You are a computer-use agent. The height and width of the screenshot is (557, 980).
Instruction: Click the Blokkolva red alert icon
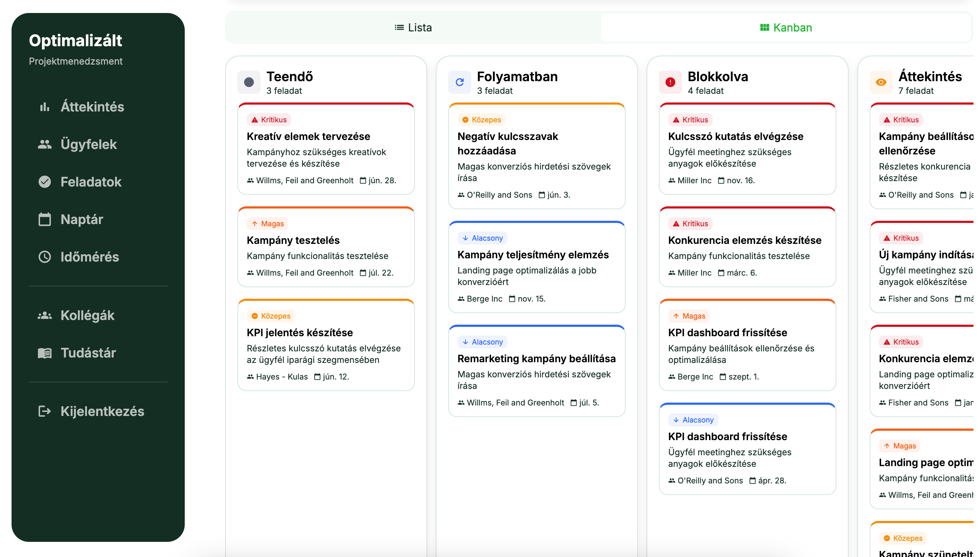tap(670, 82)
